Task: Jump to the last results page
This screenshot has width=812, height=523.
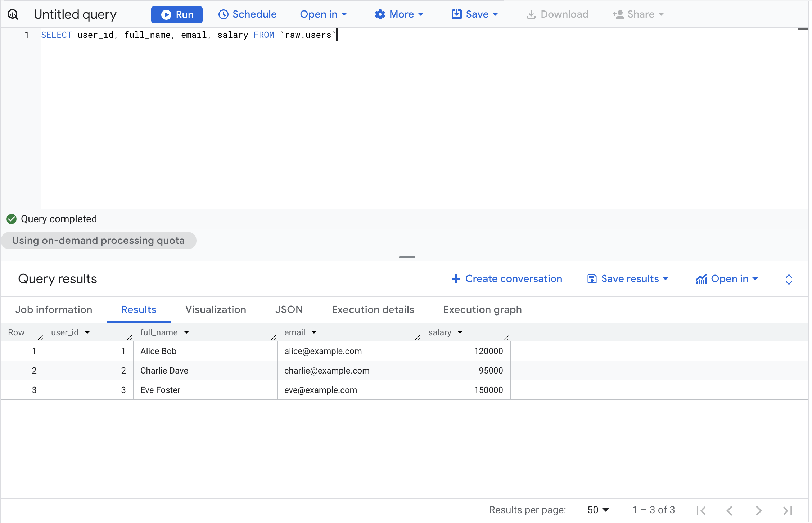Action: coord(788,510)
